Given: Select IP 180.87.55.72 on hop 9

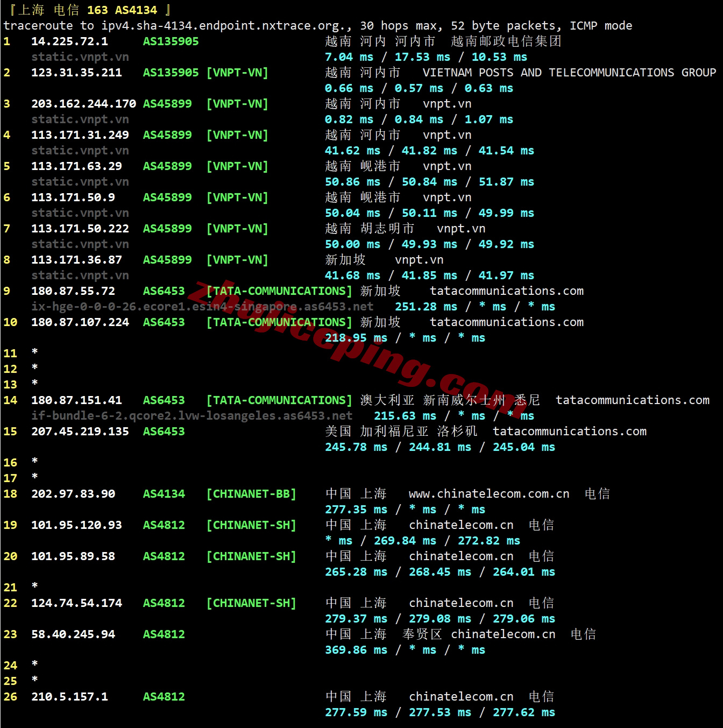Looking at the screenshot, I should point(73,291).
